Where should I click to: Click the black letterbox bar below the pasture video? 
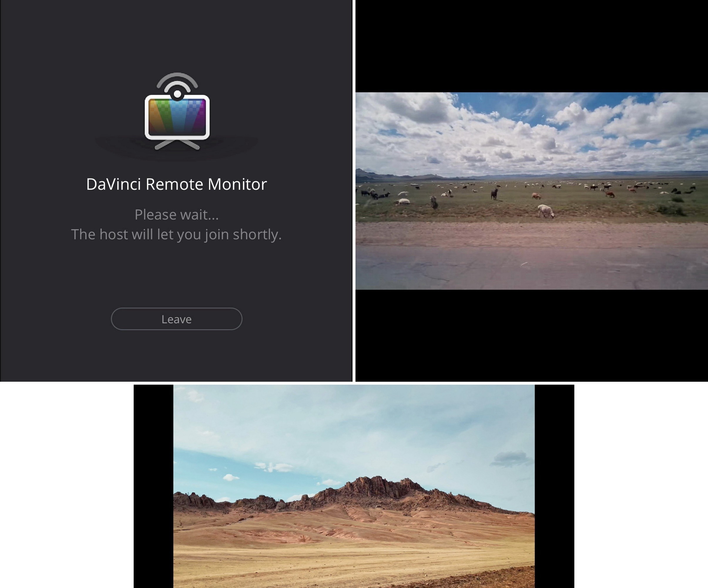[532, 336]
